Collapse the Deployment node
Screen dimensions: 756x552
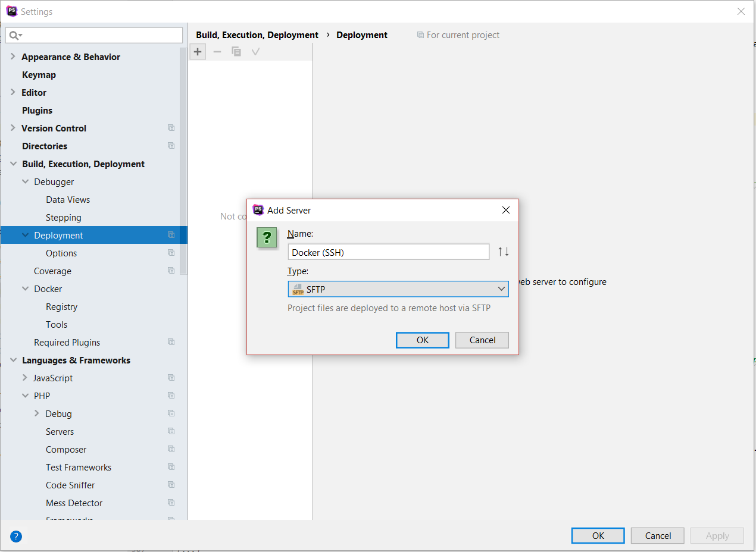[x=25, y=235]
